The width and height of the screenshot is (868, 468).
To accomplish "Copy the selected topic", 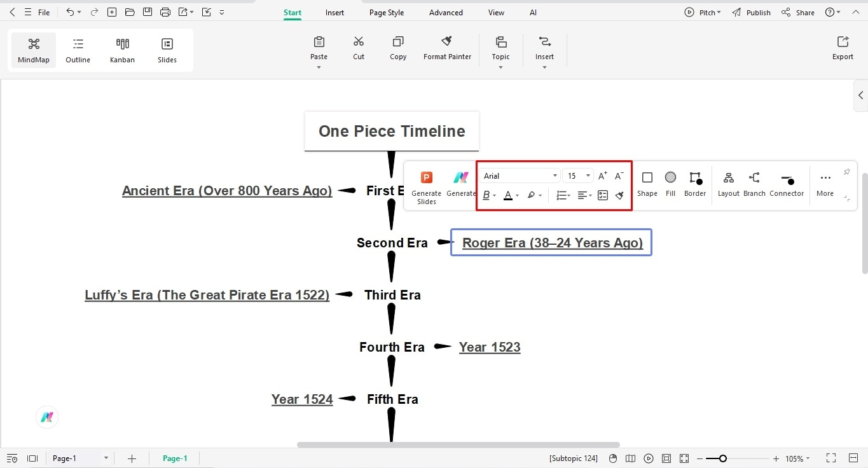I will (398, 48).
